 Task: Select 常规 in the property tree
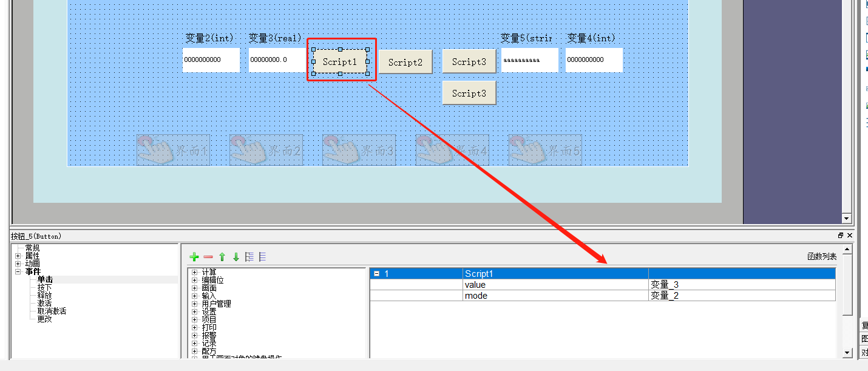coord(32,248)
